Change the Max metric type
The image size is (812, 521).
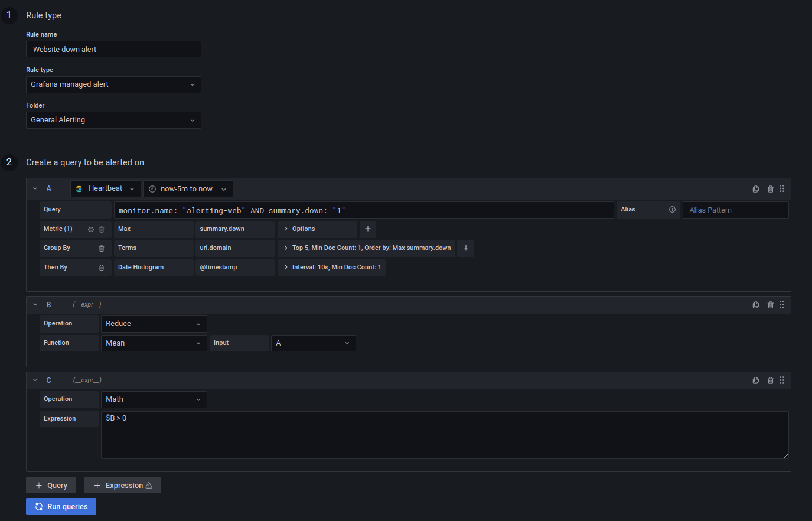click(154, 229)
